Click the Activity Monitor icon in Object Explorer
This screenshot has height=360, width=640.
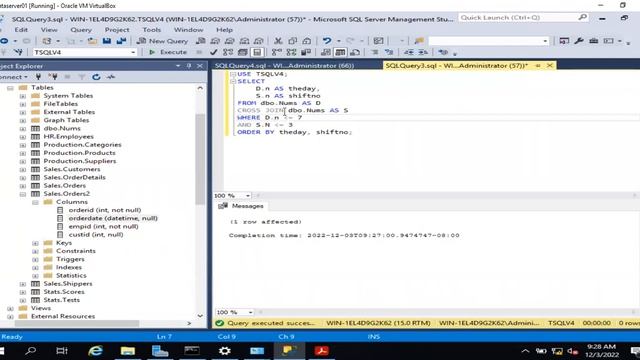point(111,77)
